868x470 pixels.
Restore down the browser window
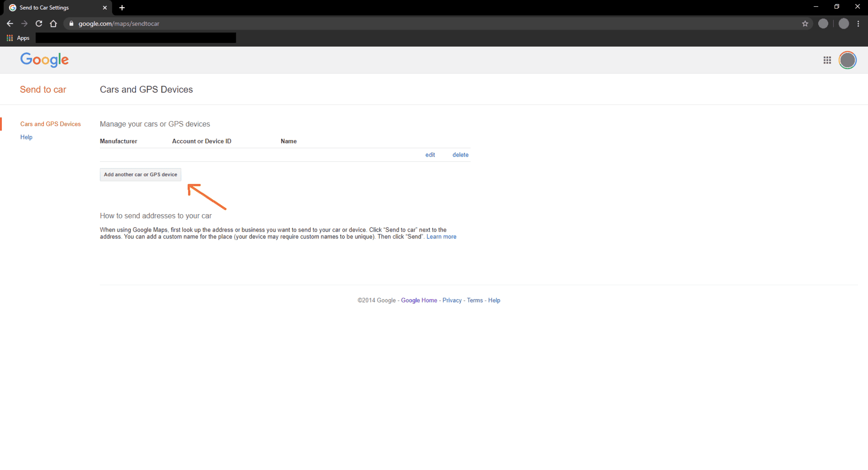[836, 7]
